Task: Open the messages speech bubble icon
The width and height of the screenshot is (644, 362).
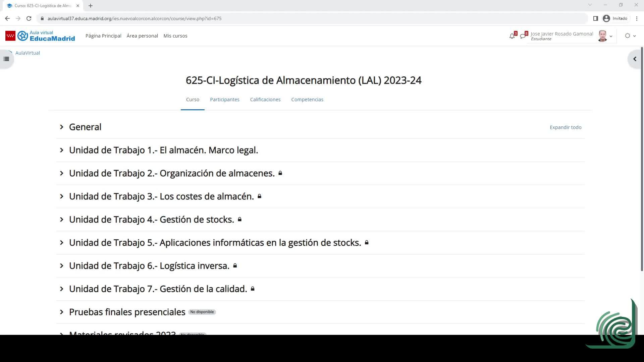Action: [x=523, y=36]
